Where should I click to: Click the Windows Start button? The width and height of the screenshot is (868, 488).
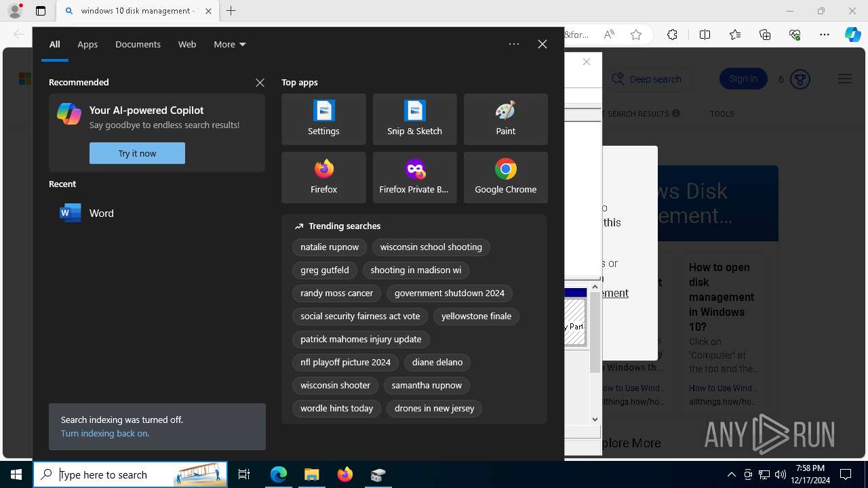coord(16,474)
